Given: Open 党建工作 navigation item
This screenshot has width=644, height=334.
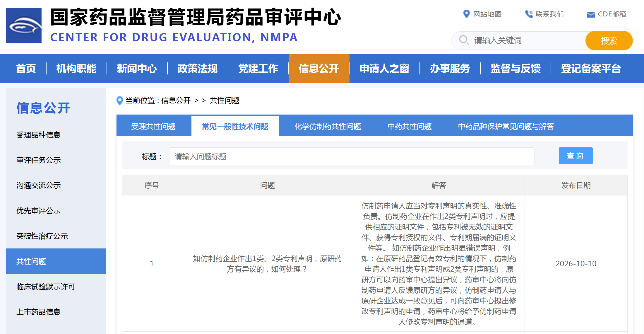Looking at the screenshot, I should (258, 69).
